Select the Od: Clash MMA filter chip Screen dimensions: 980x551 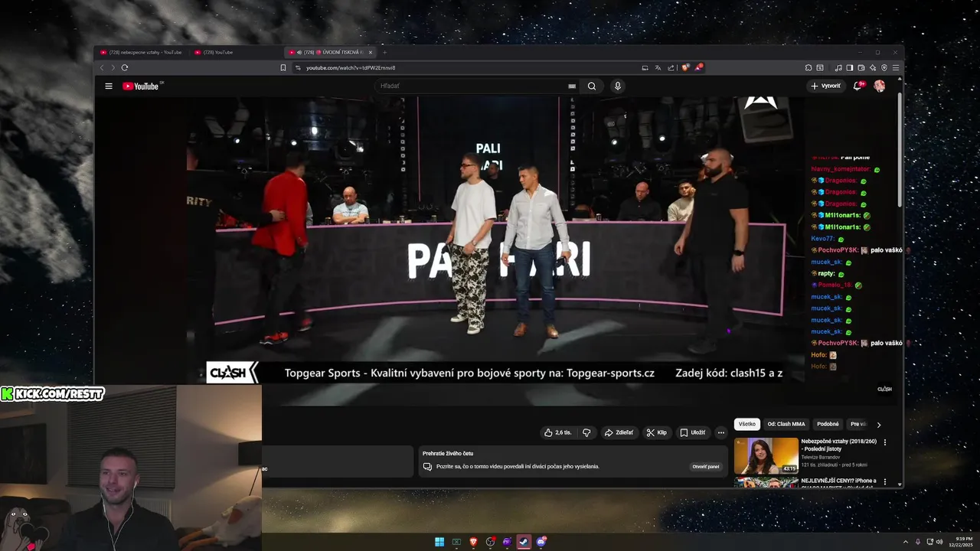pos(786,424)
